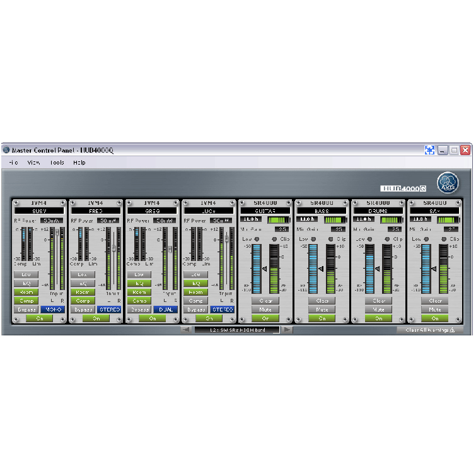Click the previous device arrow beside the band display
Screen dimensions: 476x476
186,330
